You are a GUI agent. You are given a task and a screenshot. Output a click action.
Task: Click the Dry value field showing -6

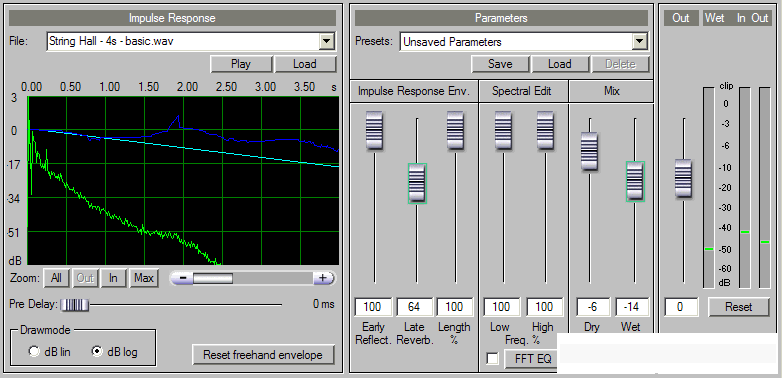click(x=593, y=307)
